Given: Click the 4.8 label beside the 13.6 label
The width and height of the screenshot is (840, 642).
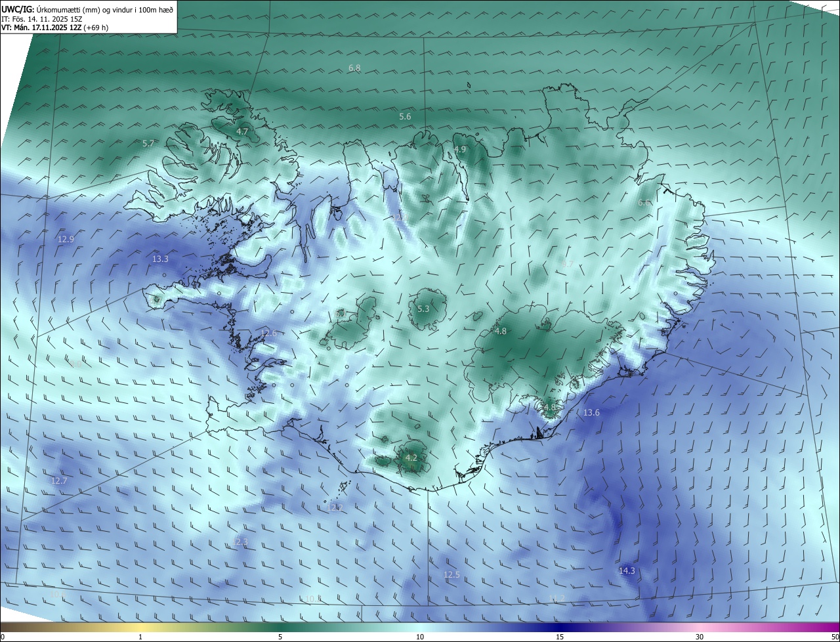Looking at the screenshot, I should click(x=550, y=408).
